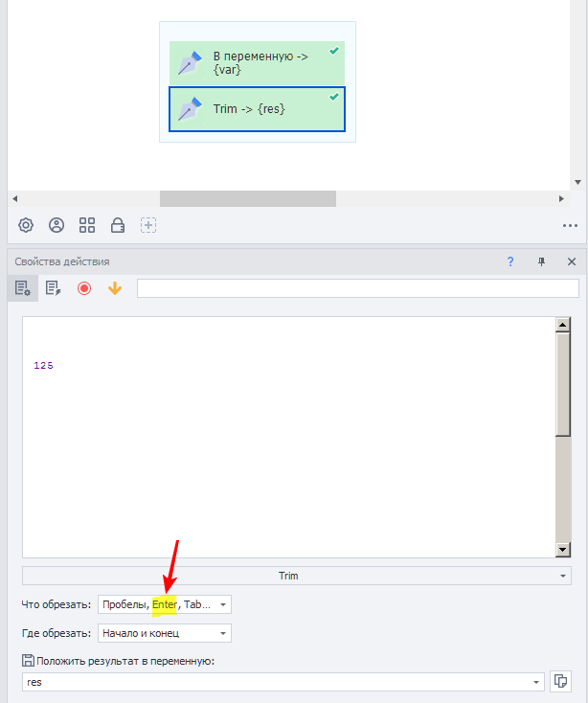Click the padlock icon
This screenshot has width=588, height=703.
tap(118, 225)
